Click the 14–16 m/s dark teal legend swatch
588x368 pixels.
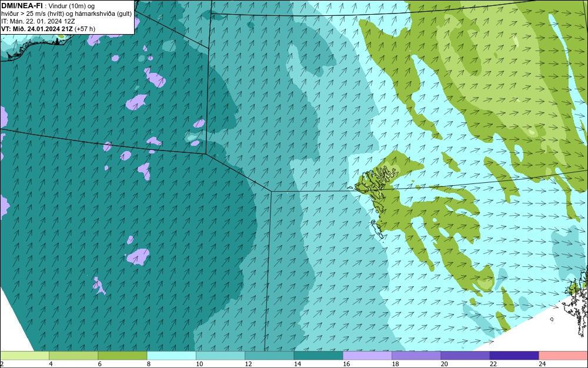(x=318, y=356)
